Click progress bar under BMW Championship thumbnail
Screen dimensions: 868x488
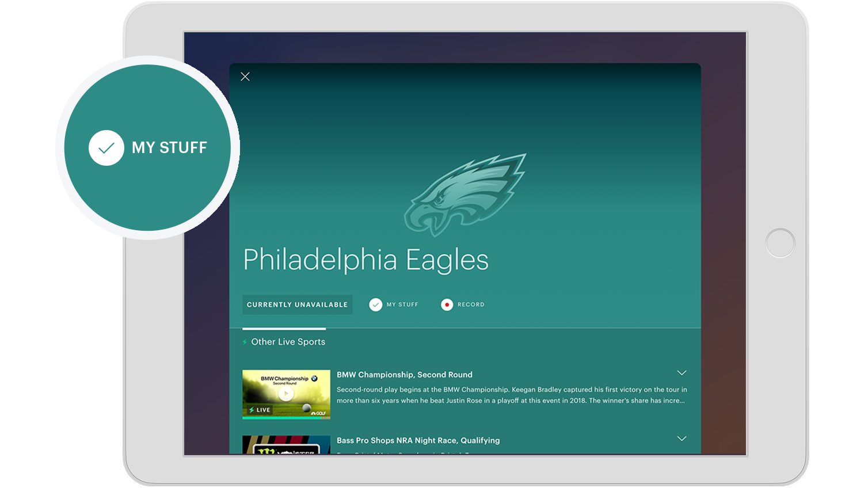tap(286, 418)
